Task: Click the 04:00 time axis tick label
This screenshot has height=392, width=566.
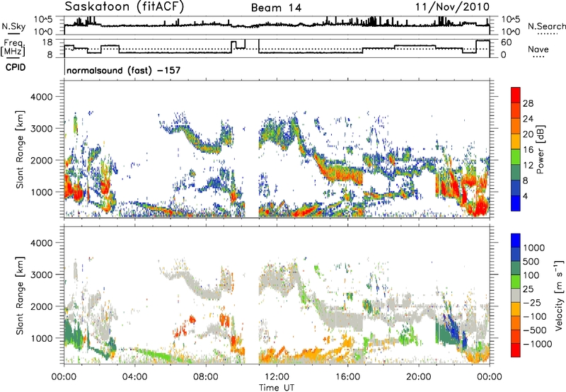Action: (x=135, y=377)
